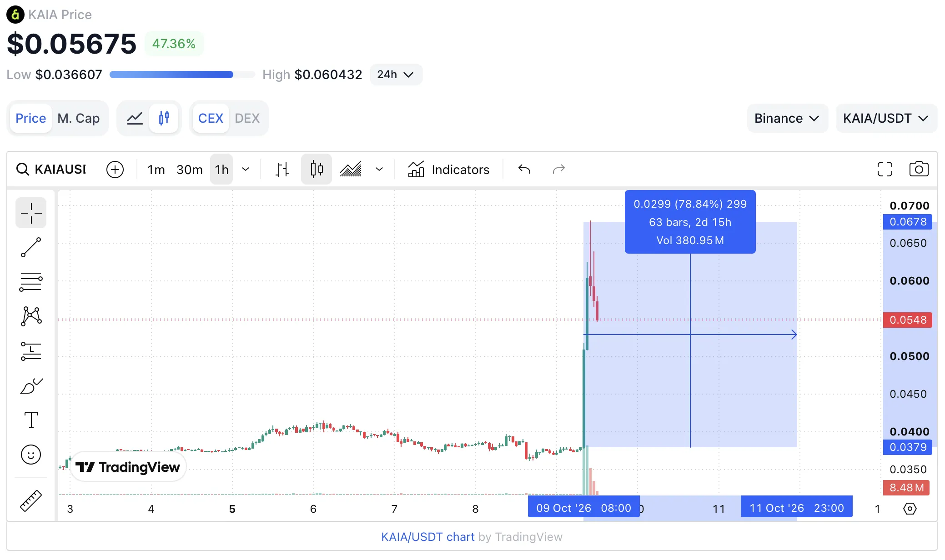
Task: Click the KAIAUSDT symbol search field
Action: point(51,170)
